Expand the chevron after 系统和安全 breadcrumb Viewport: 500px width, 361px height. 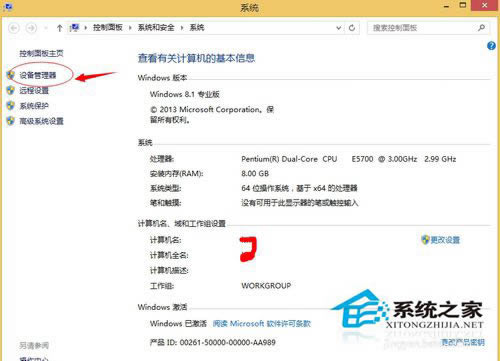click(x=182, y=28)
